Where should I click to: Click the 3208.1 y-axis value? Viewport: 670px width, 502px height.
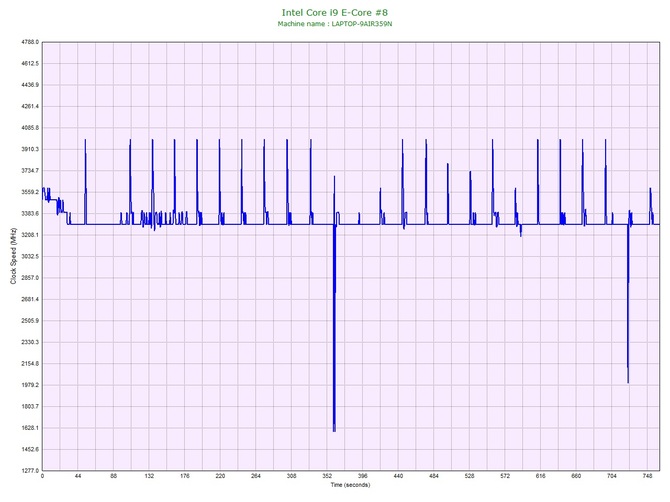[30, 235]
